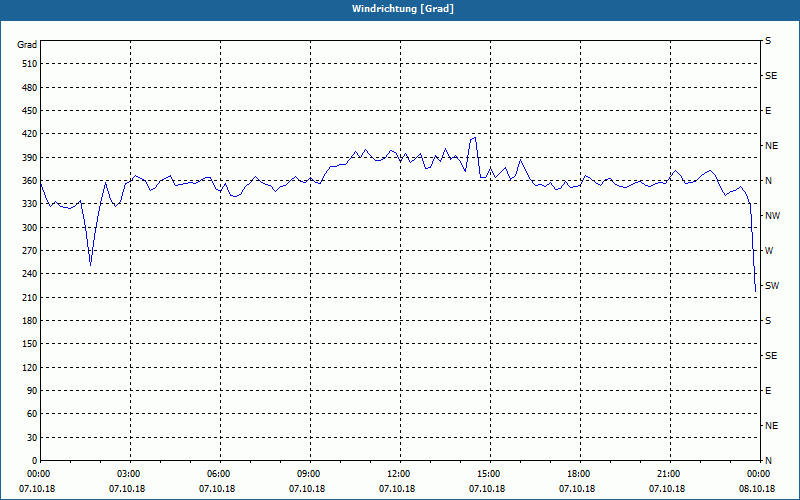
Task: Click the 30 y-axis label
Action: click(32, 438)
